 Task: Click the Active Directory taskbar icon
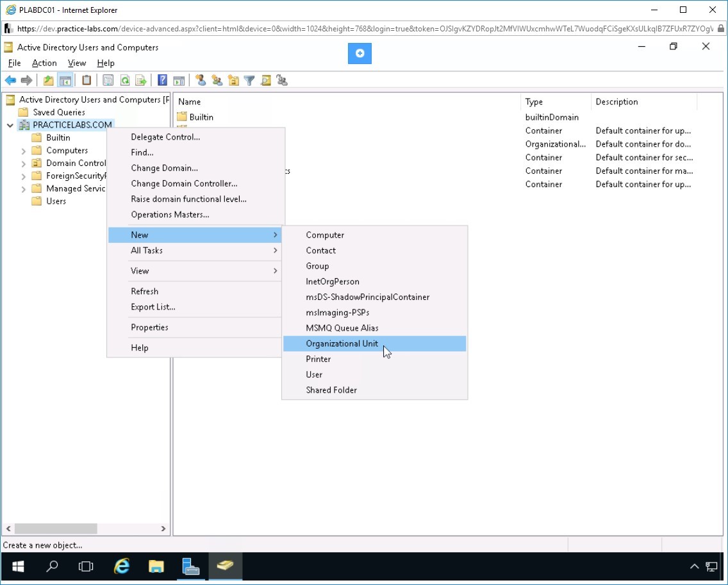point(225,566)
